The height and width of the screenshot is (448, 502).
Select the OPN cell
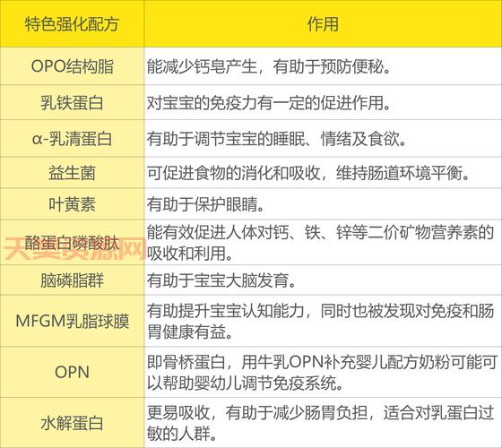(x=72, y=373)
